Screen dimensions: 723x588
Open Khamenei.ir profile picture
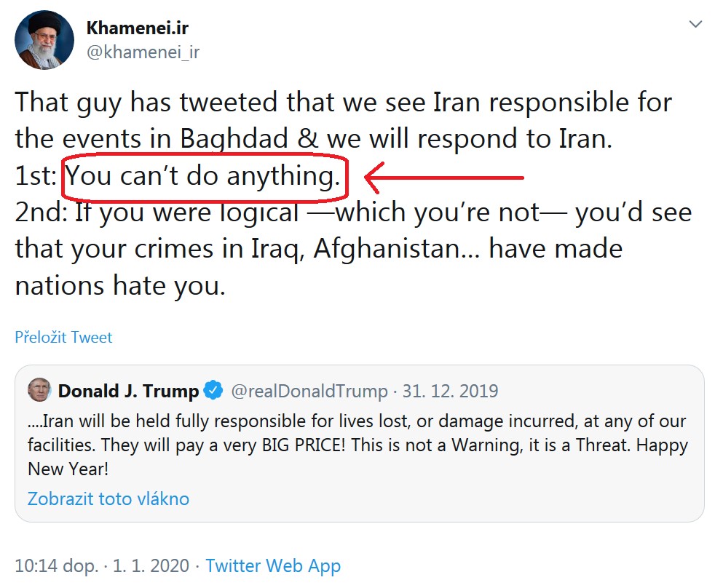pyautogui.click(x=45, y=41)
